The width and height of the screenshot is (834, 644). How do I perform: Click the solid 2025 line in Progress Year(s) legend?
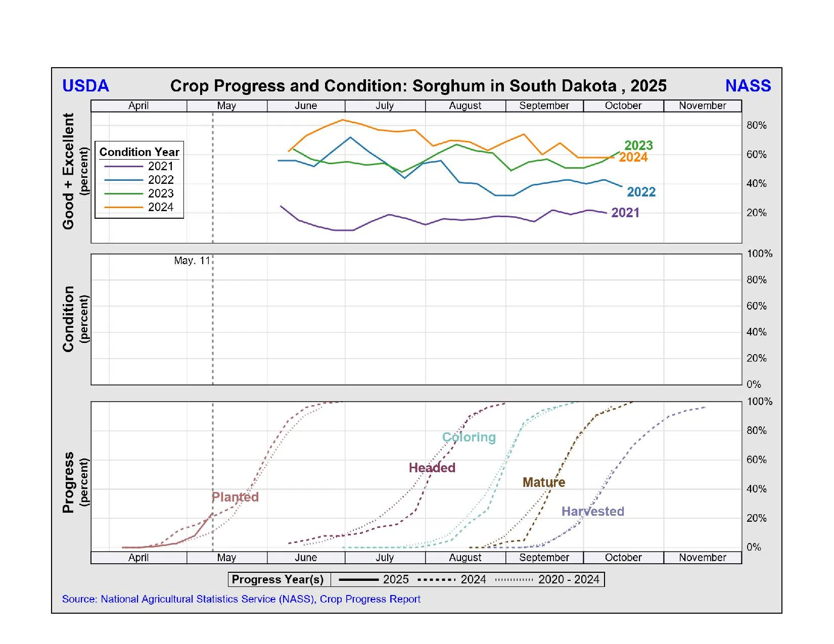point(358,579)
